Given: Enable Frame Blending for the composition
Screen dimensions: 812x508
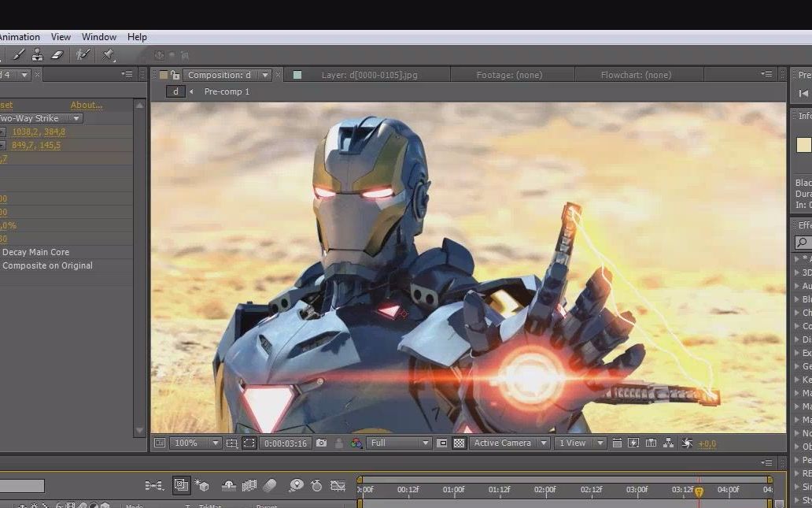Looking at the screenshot, I should [249, 486].
